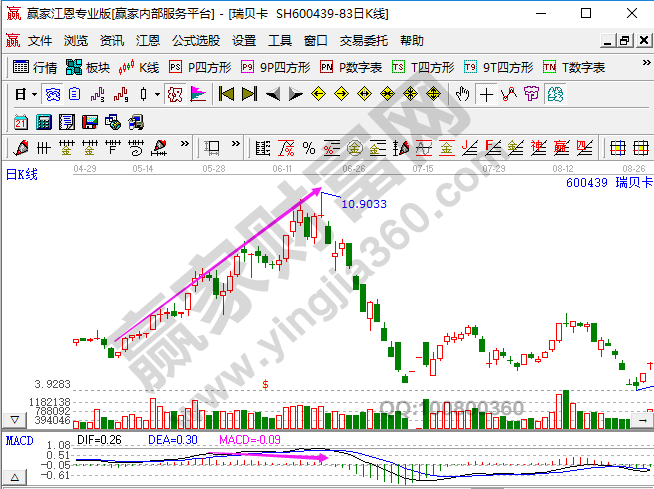Viewport: 654px width, 489px height.
Task: Click yellow diamond right-arrow icon
Action: pyautogui.click(x=341, y=94)
